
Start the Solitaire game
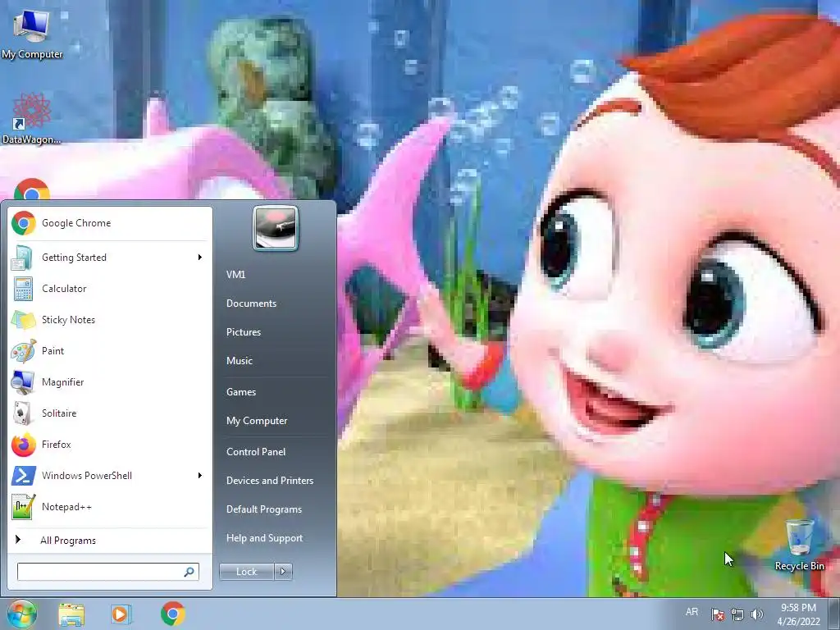pyautogui.click(x=110, y=413)
